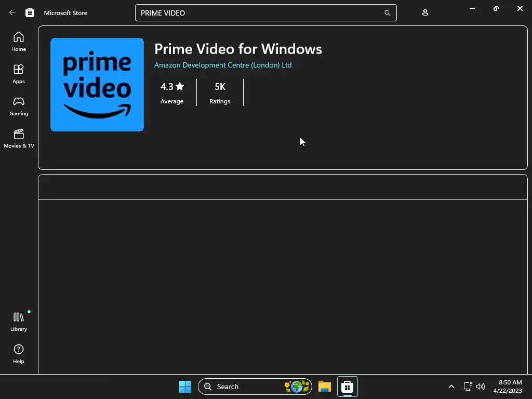Focus the PRIME VIDEO search box
This screenshot has width=532, height=399.
(x=265, y=13)
